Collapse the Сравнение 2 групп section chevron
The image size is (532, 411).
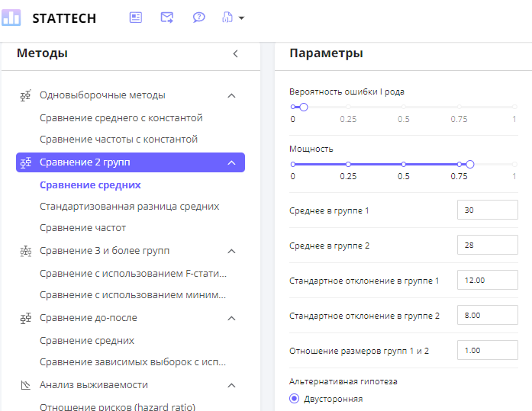pyautogui.click(x=232, y=162)
